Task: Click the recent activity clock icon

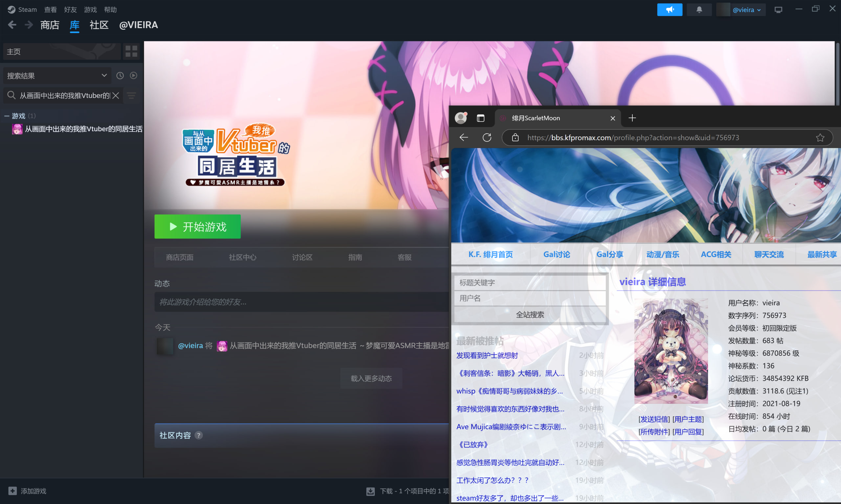Action: (120, 75)
